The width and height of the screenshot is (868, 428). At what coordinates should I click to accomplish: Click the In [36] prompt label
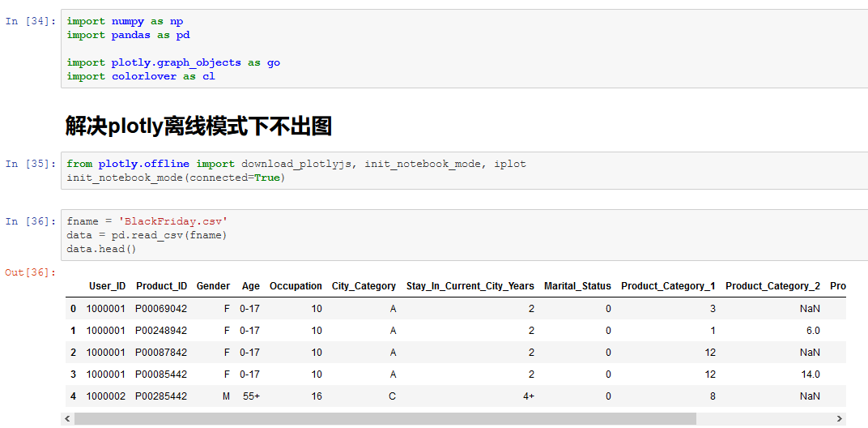[31, 221]
